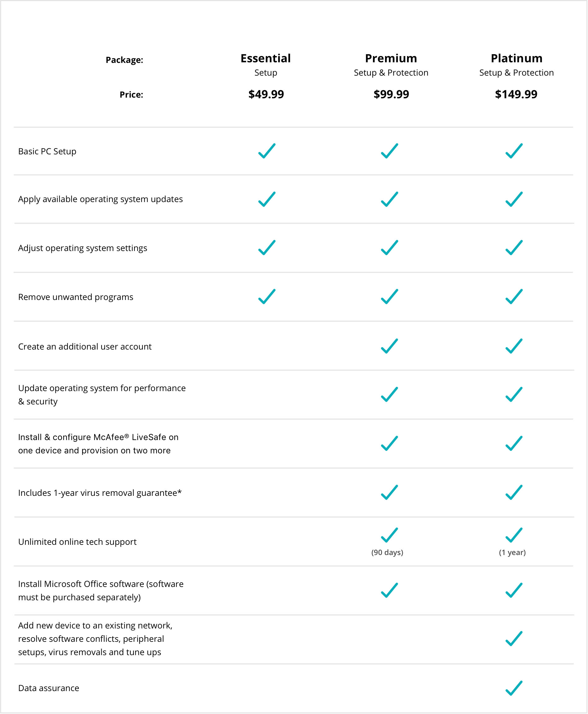588x714 pixels.
Task: Click Platinum checkmark for virus removal guarantee
Action: point(514,492)
